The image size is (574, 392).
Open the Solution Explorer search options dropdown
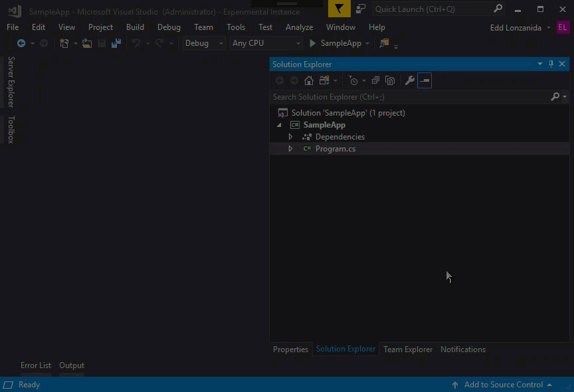tap(565, 97)
